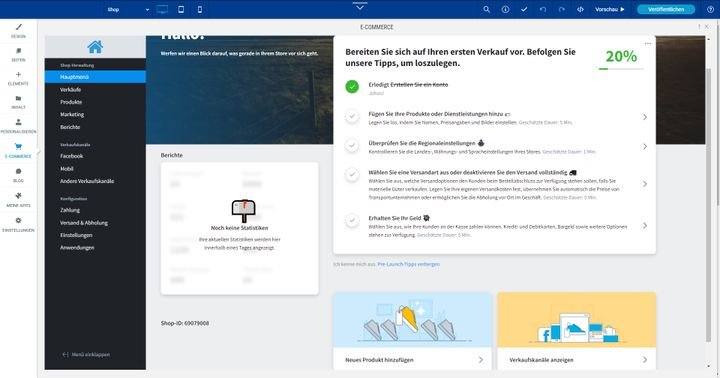Click the Vorschau preview button
Screen dimensions: 720x378
[610, 9]
